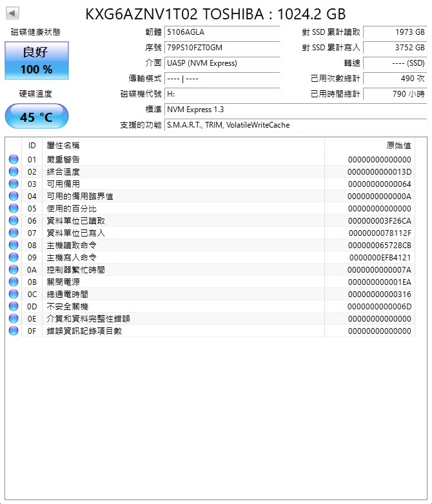
Task: Click the total writes value 3752 GB
Action: 395,48
